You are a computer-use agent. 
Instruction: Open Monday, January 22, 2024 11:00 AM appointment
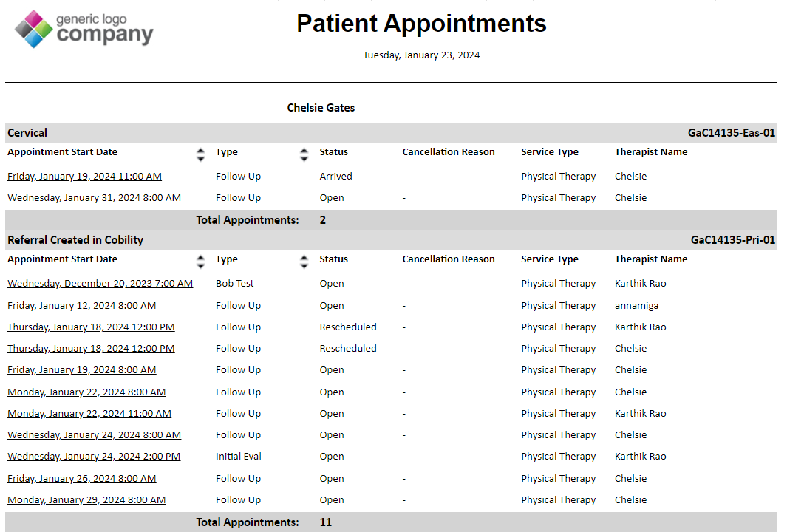pos(89,414)
